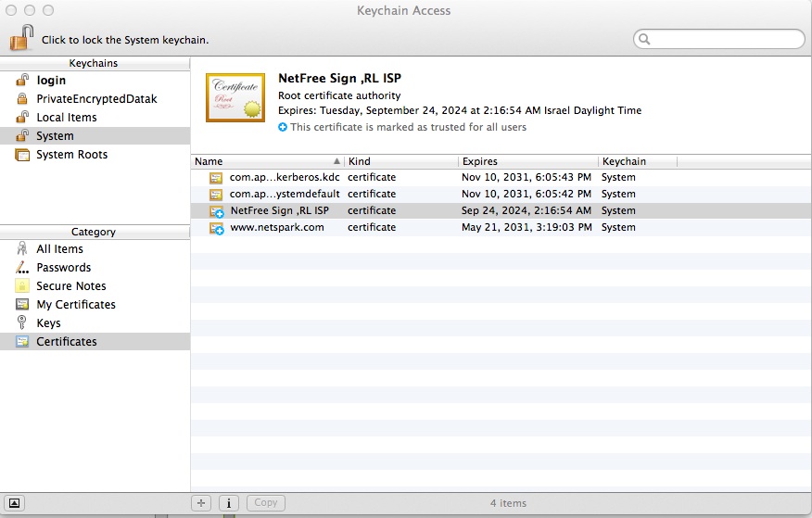Toggle the preview pane button bottom-left
This screenshot has height=518, width=812.
tap(15, 502)
